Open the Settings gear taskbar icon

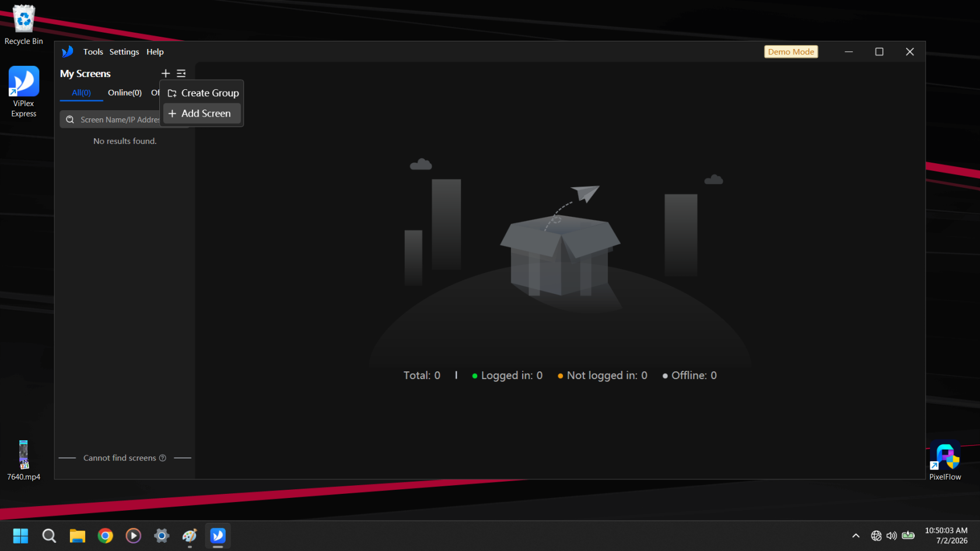coord(162,536)
